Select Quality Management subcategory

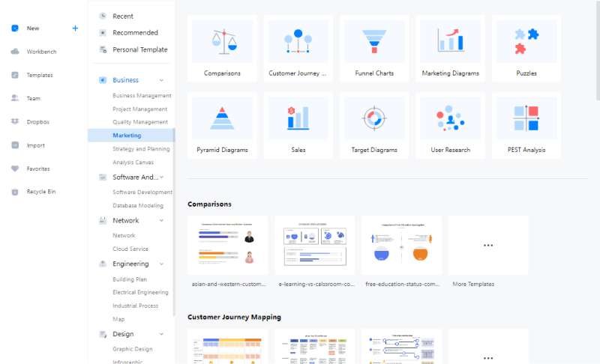[x=140, y=122]
